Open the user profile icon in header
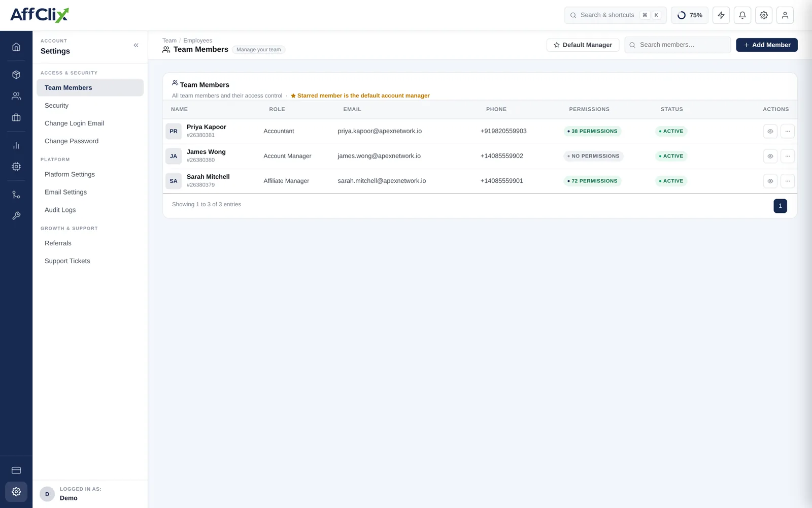 click(785, 15)
